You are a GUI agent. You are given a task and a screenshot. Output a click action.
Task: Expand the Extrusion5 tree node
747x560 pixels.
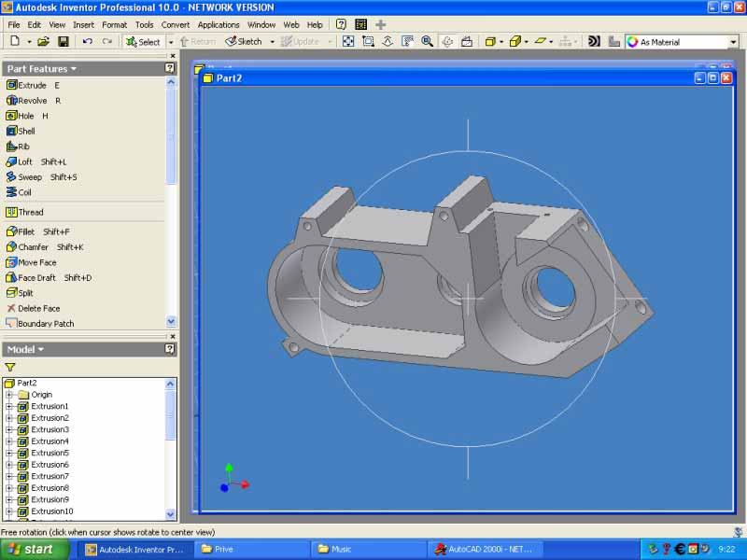[x=8, y=453]
